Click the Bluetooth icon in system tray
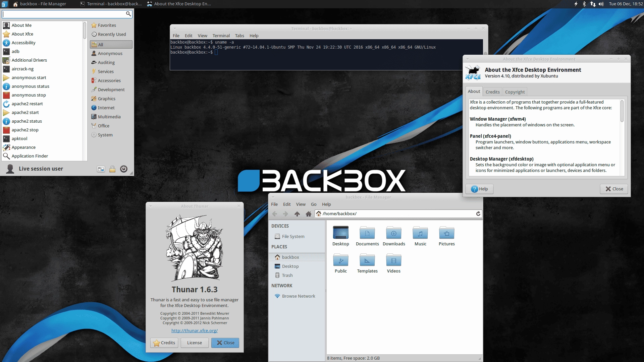The height and width of the screenshot is (362, 644). pos(584,4)
